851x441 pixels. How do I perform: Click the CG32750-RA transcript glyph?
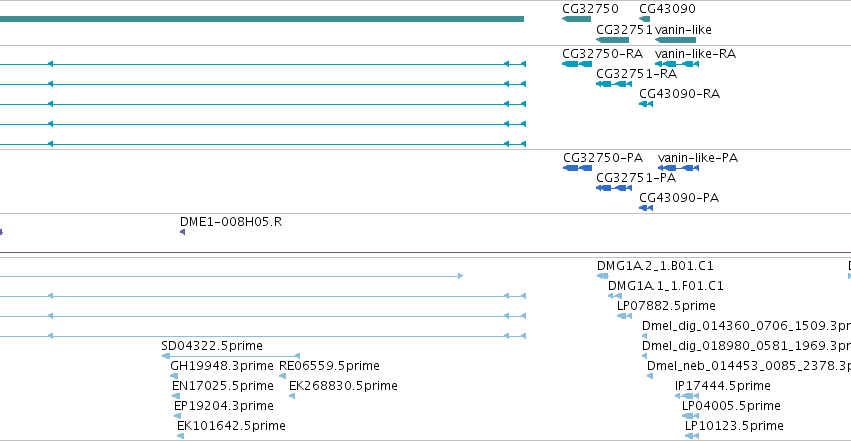(x=577, y=64)
